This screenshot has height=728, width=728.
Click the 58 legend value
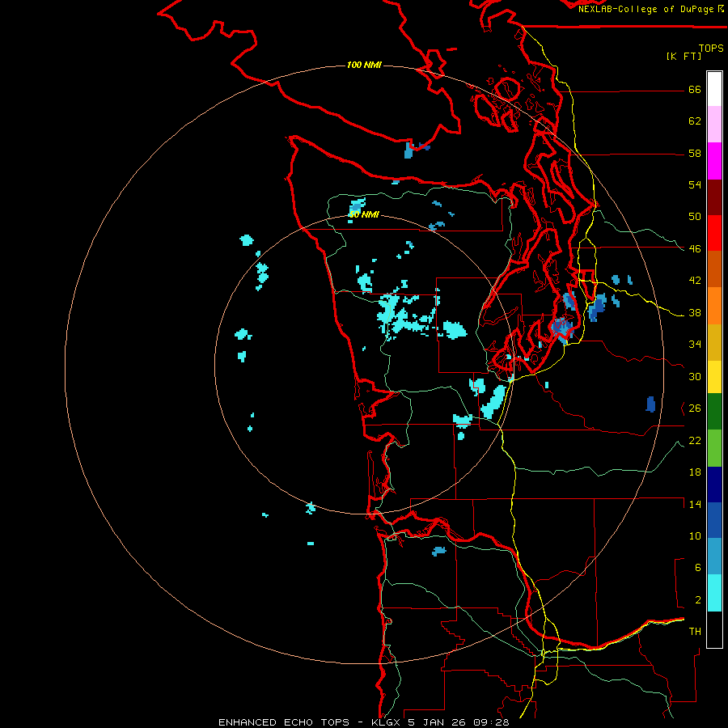point(695,153)
